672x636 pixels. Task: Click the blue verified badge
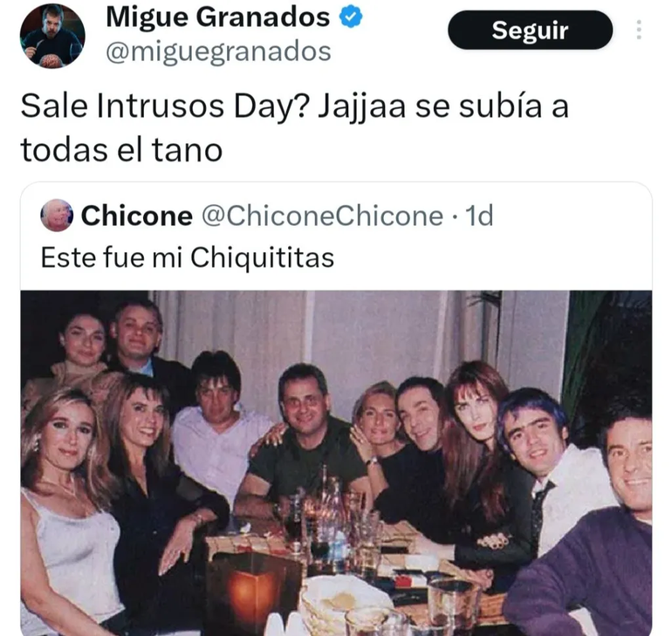pyautogui.click(x=351, y=17)
